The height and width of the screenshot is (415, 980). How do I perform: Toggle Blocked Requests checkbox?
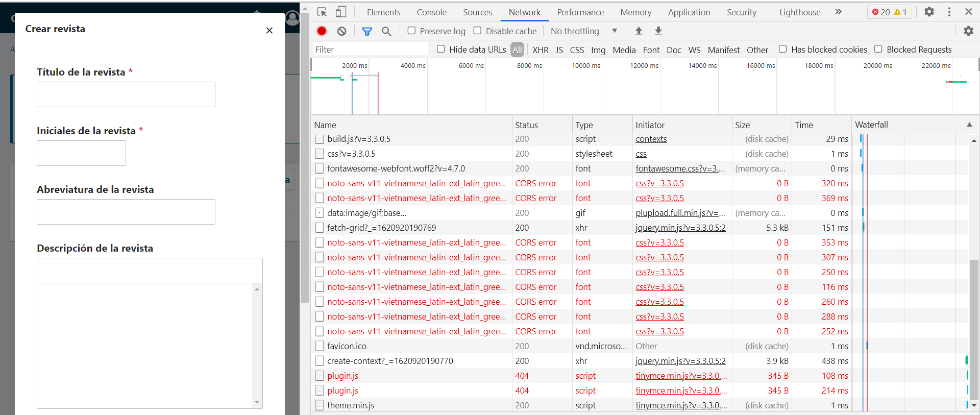point(878,49)
